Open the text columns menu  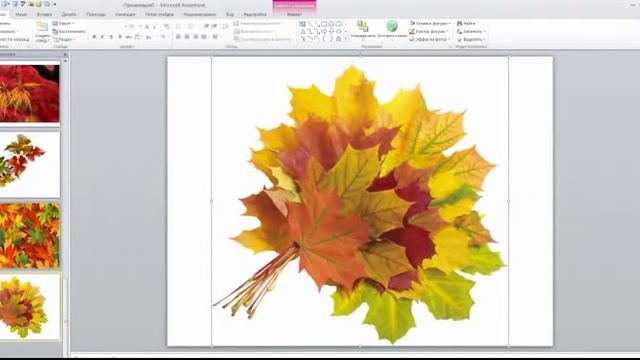click(x=216, y=37)
